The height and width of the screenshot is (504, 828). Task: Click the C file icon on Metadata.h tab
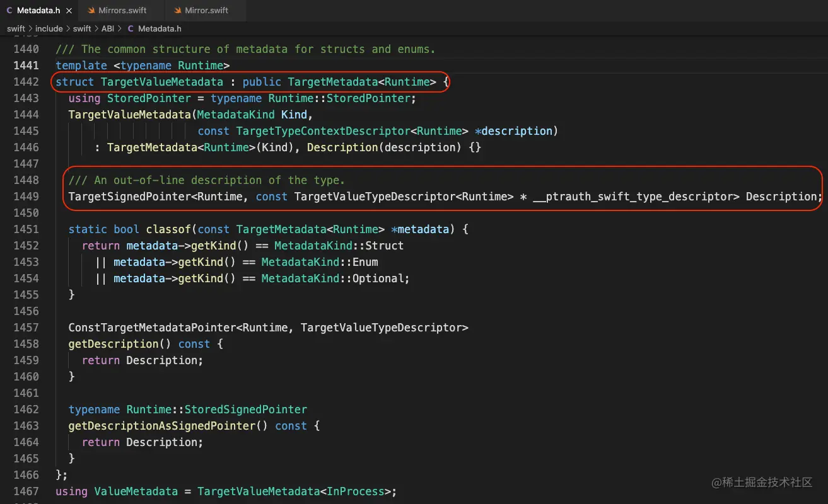(9, 11)
